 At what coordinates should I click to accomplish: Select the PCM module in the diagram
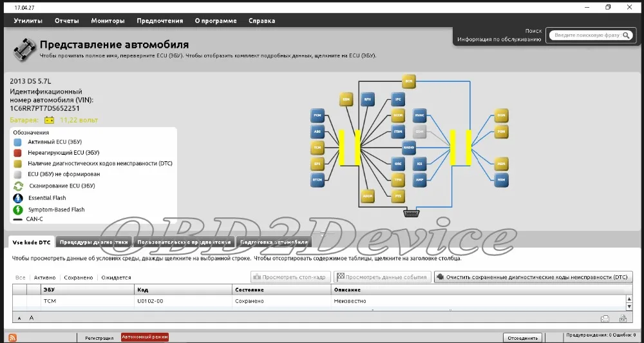317,115
